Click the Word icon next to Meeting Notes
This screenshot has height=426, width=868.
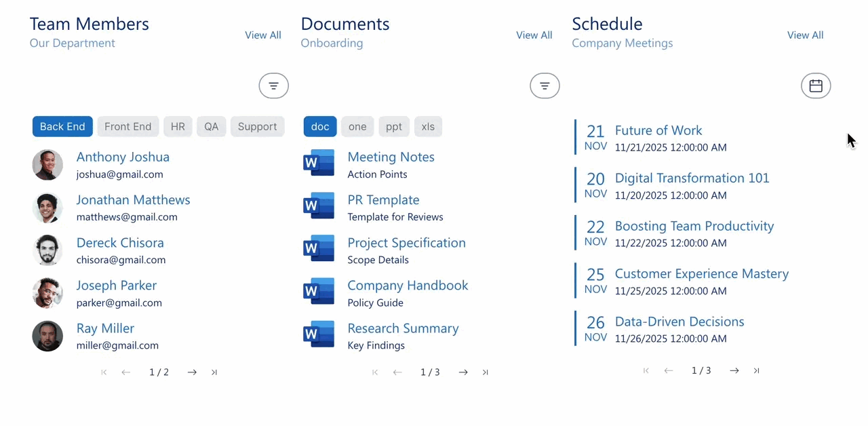point(319,163)
